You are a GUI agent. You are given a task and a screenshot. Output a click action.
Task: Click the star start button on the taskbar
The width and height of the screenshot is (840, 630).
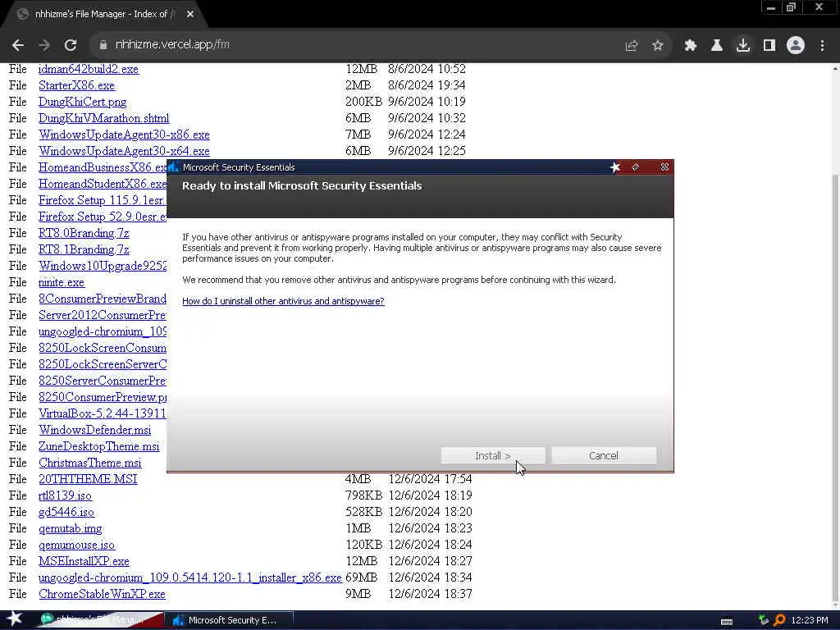click(14, 619)
